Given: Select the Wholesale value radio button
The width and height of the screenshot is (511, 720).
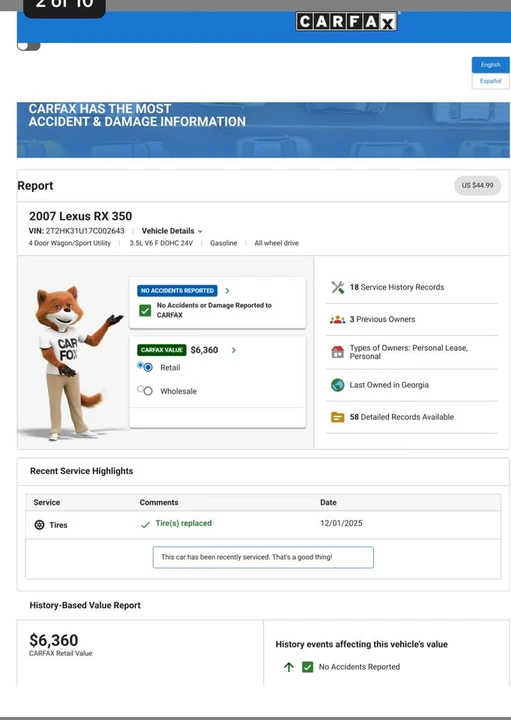Looking at the screenshot, I should 147,391.
